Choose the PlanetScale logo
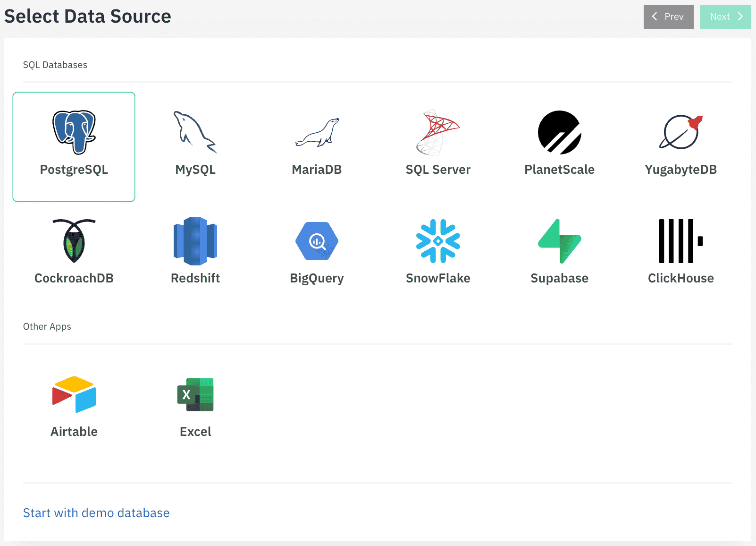 [560, 132]
